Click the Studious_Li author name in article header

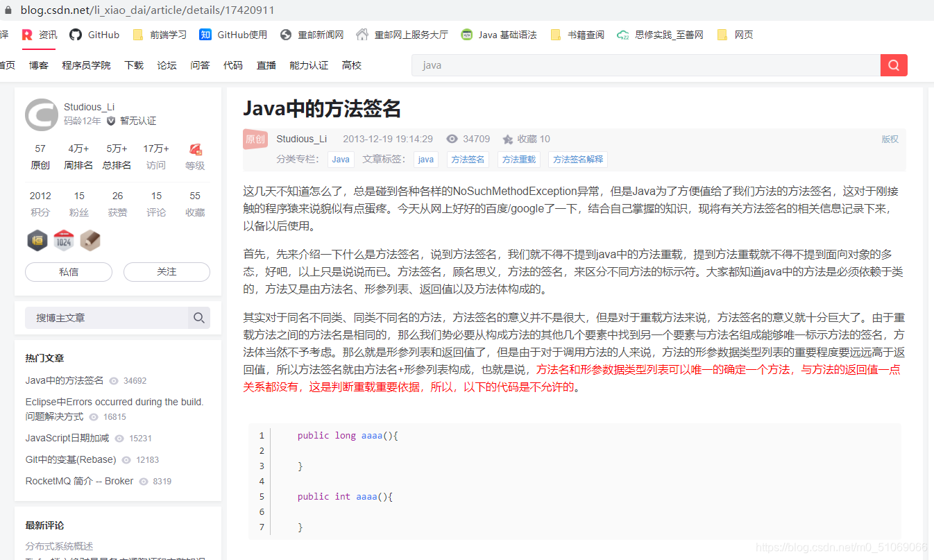[302, 139]
